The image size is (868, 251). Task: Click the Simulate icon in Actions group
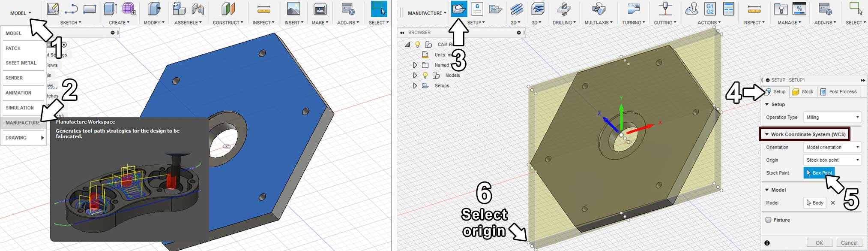(x=691, y=9)
